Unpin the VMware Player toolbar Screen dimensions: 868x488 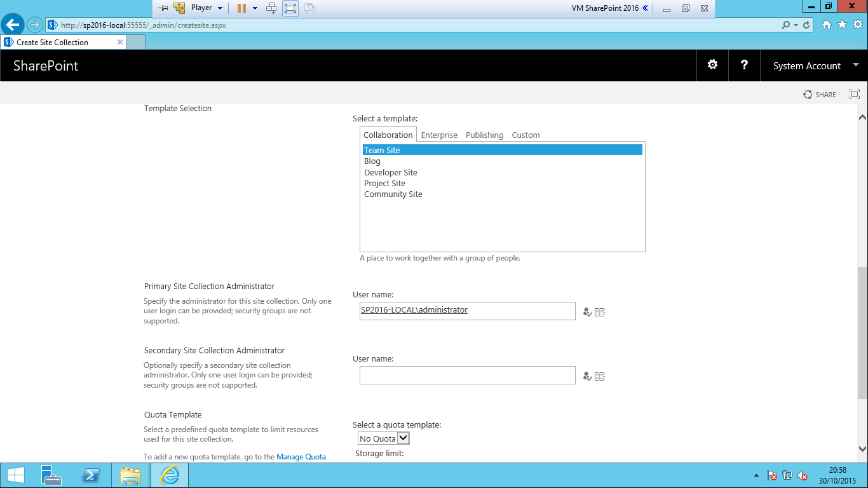coord(163,8)
